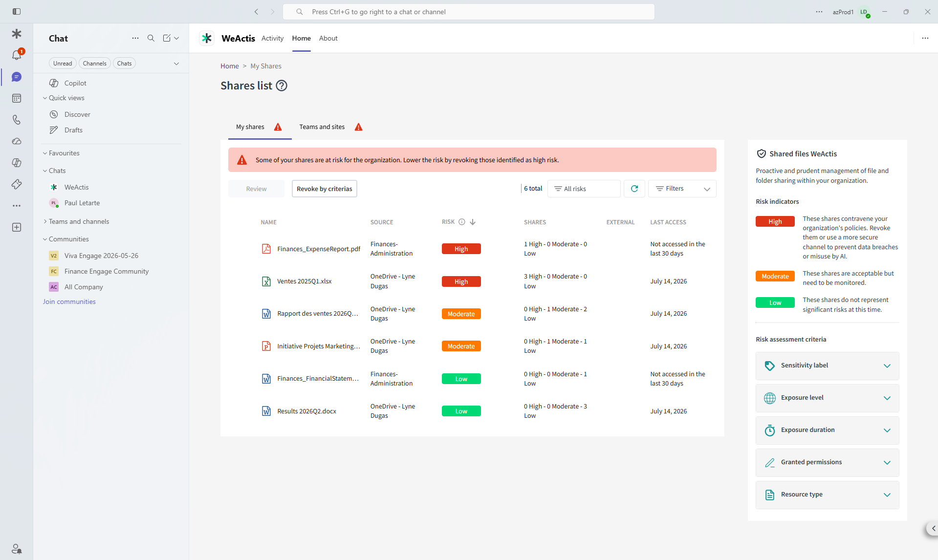Open the Calls phone icon
The image size is (938, 560).
click(x=17, y=120)
